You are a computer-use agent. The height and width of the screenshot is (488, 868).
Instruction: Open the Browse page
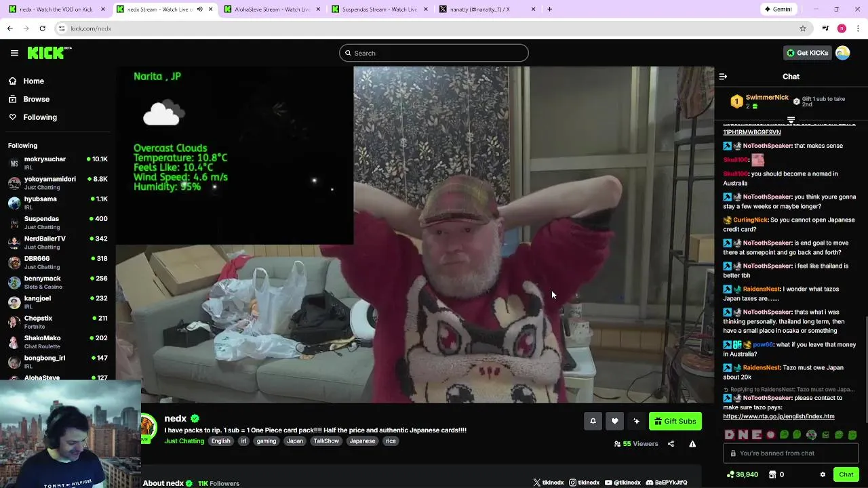29,99
